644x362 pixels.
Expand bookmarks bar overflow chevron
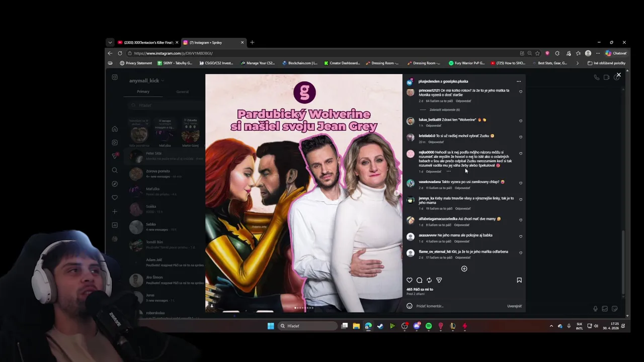point(577,63)
